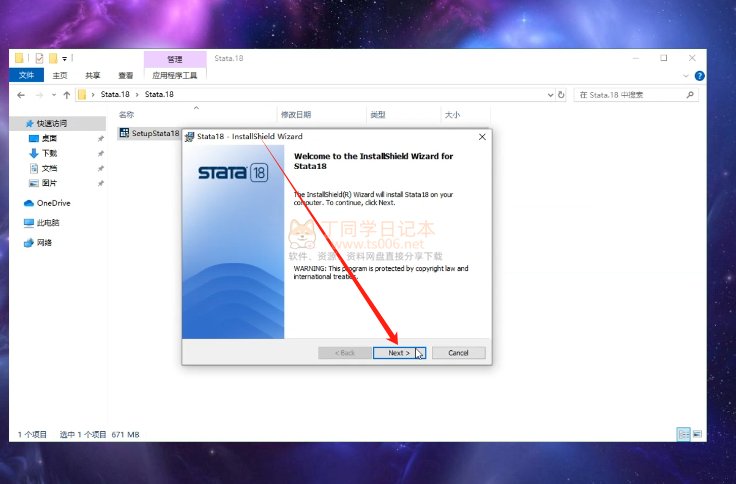736x484 pixels.
Task: Open quick access toolbar customize dropdown
Action: click(x=65, y=59)
